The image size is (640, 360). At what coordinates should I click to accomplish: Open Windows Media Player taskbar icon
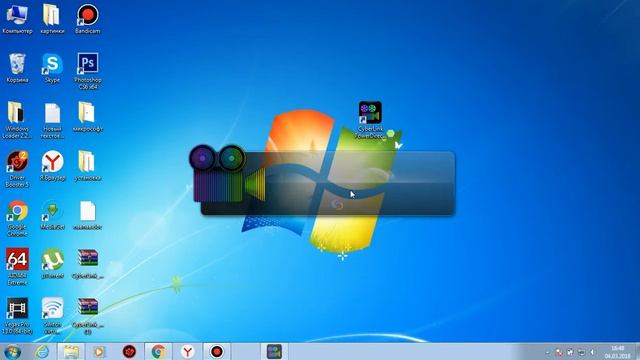click(x=99, y=351)
